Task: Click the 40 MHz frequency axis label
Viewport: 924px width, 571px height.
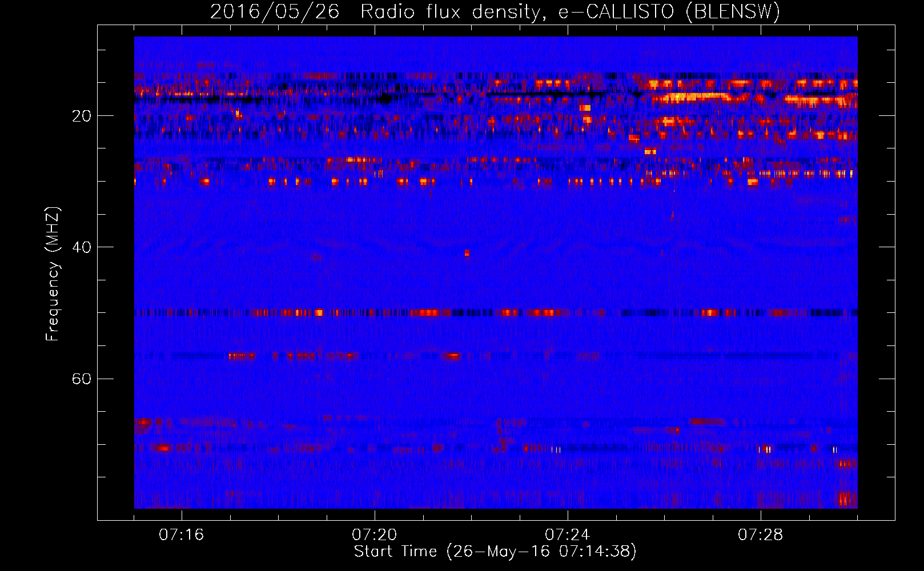Action: [81, 247]
